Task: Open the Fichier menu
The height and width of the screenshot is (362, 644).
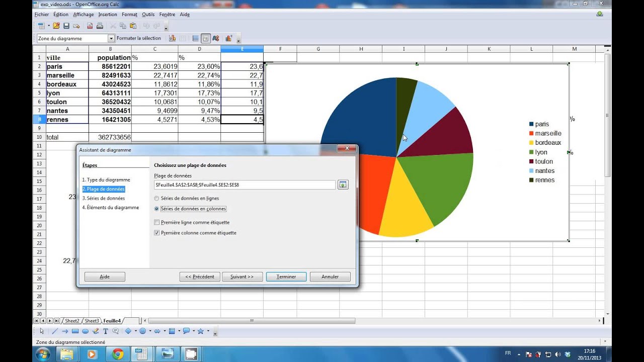Action: pos(42,15)
